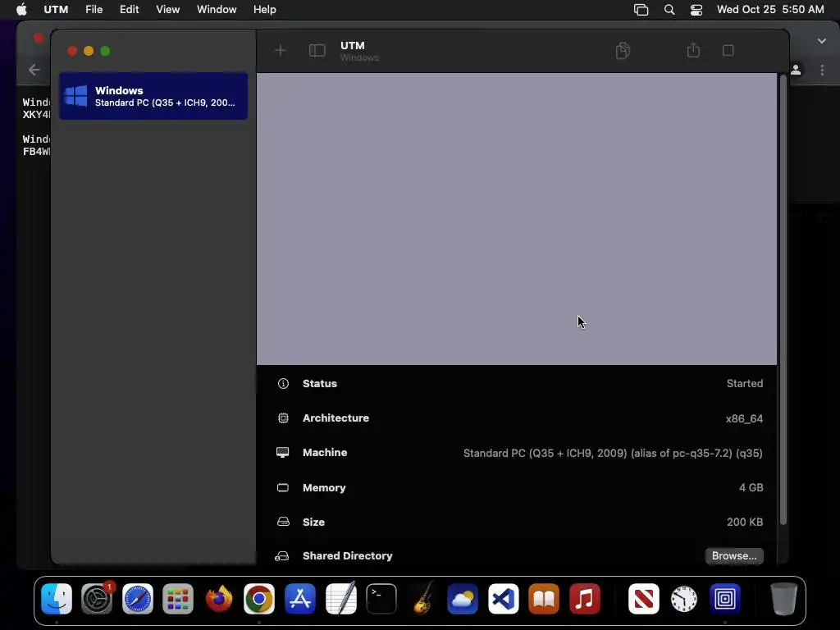Click the '4 GB' memory value

[751, 487]
